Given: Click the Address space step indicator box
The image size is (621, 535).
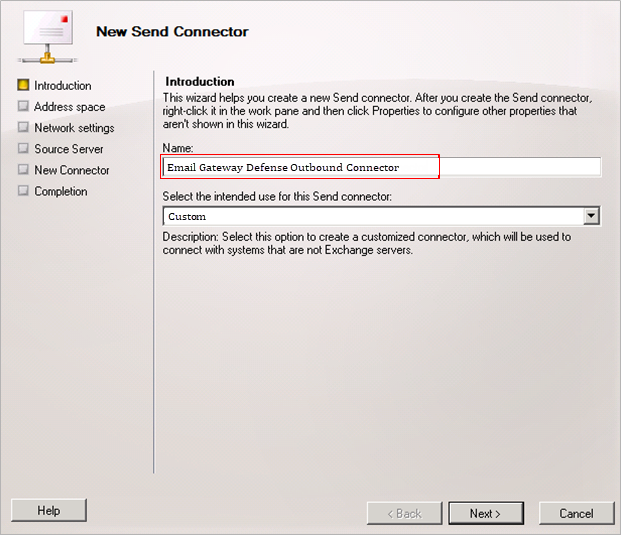Looking at the screenshot, I should pyautogui.click(x=23, y=106).
